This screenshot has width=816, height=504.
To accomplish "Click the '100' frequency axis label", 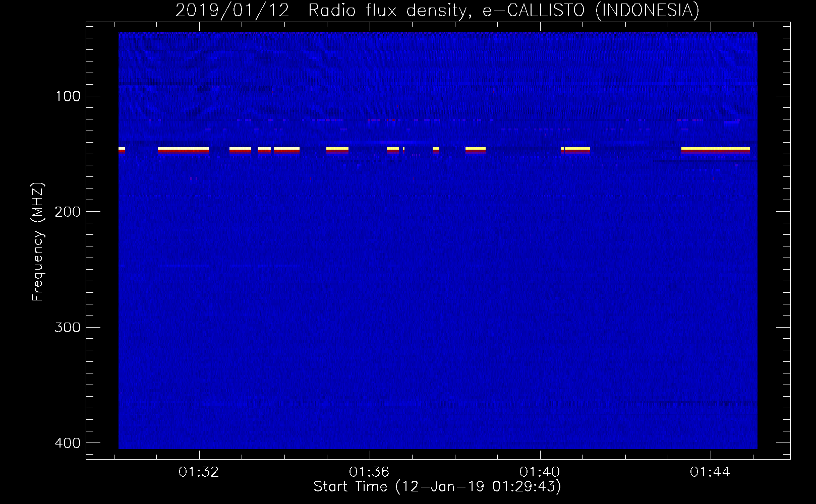I will (68, 96).
